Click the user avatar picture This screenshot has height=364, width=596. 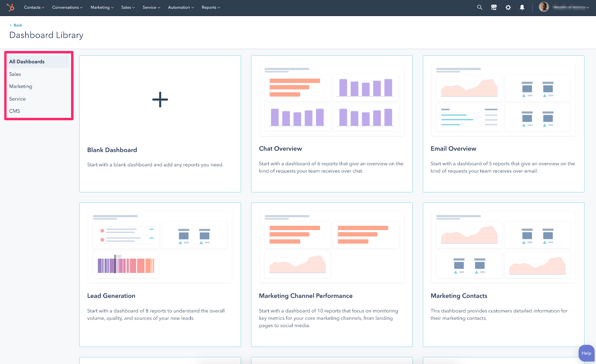(x=543, y=7)
